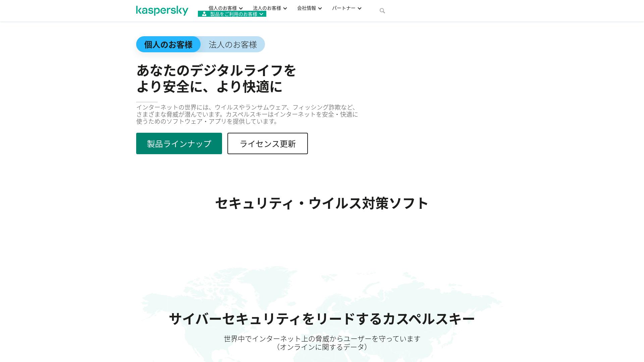Click the ライセンス更新 button
Screen dimensions: 644x362
tap(268, 143)
